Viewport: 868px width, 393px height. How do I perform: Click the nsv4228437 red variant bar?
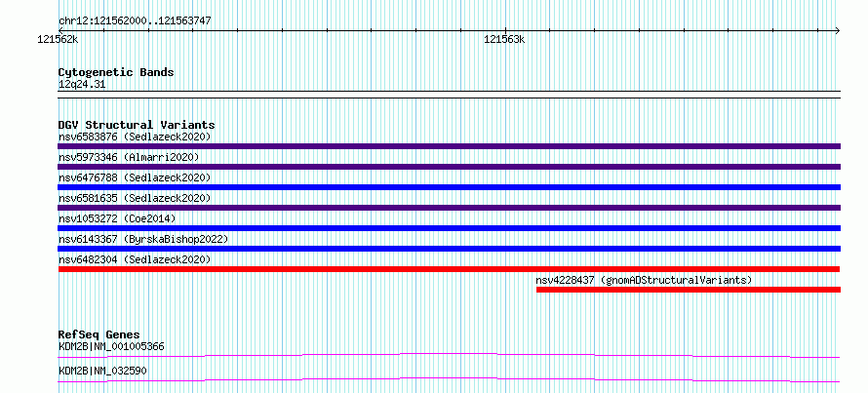pyautogui.click(x=689, y=290)
